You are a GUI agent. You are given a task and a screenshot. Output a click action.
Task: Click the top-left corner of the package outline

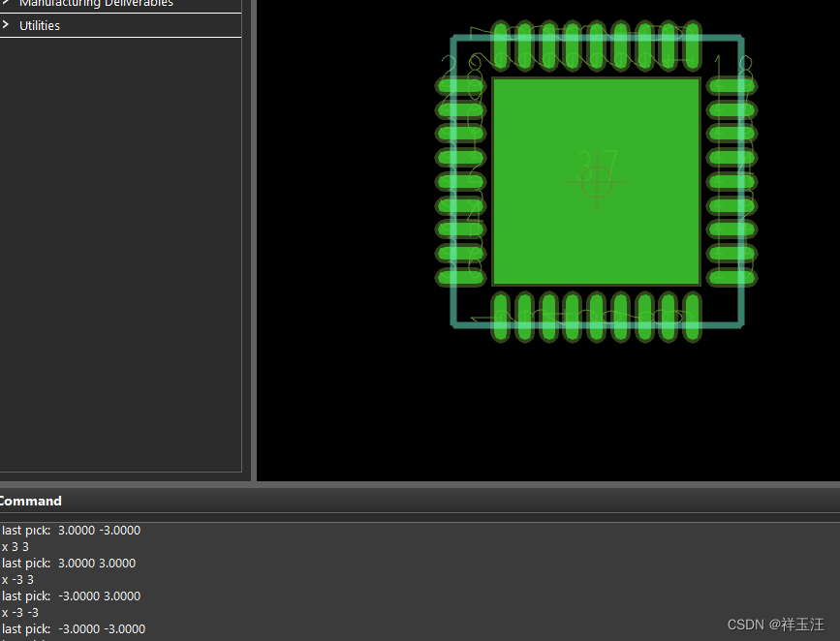pyautogui.click(x=453, y=39)
